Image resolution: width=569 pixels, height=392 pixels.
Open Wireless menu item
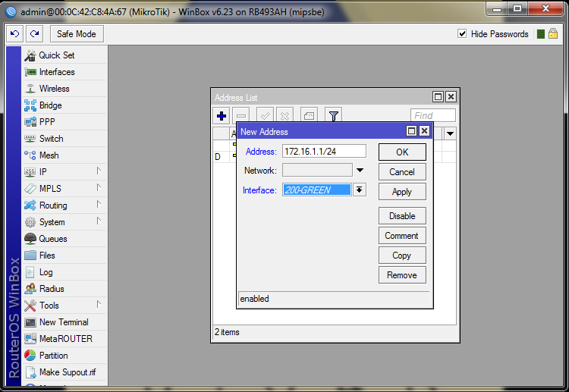[x=65, y=89]
